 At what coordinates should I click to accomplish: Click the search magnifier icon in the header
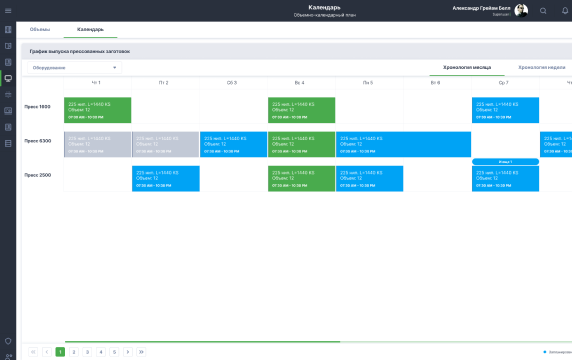tap(543, 11)
